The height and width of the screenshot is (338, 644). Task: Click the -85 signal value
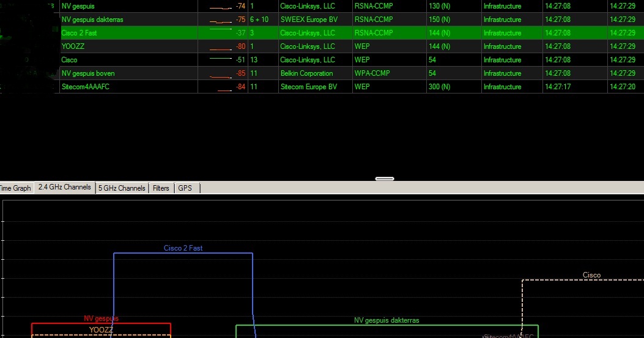coord(241,73)
